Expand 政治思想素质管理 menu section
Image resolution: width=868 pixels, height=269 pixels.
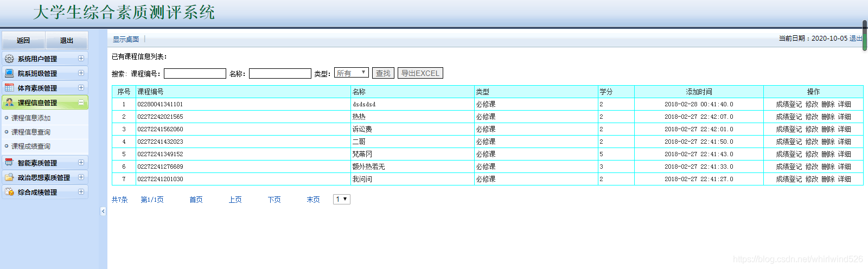81,177
